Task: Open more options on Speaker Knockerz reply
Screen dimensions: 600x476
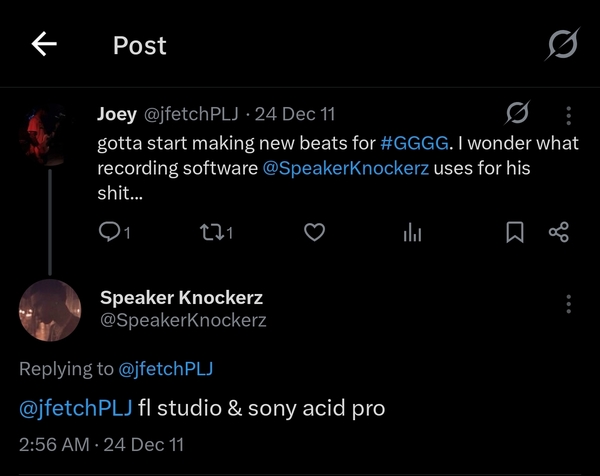Action: [x=569, y=304]
